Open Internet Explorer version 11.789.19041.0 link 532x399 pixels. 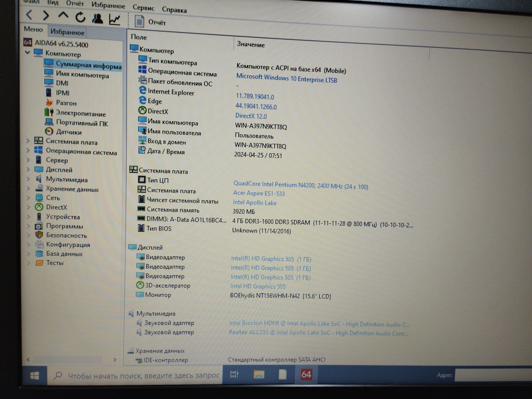pos(255,96)
